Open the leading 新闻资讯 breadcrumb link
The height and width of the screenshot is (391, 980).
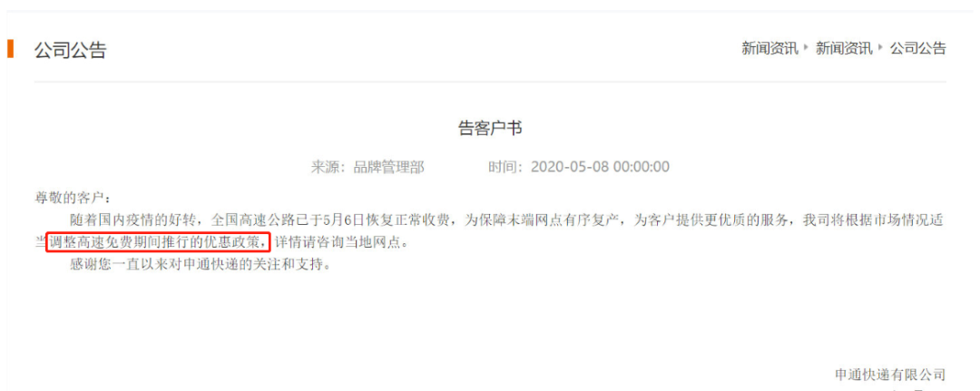[770, 48]
